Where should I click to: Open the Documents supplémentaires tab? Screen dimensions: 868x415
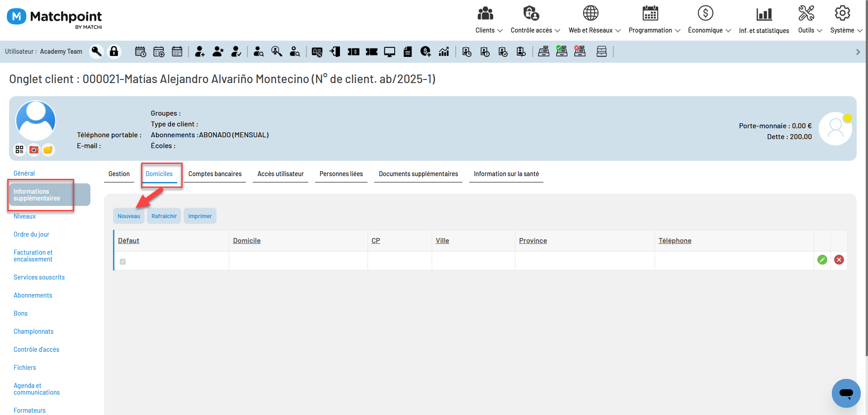click(418, 174)
